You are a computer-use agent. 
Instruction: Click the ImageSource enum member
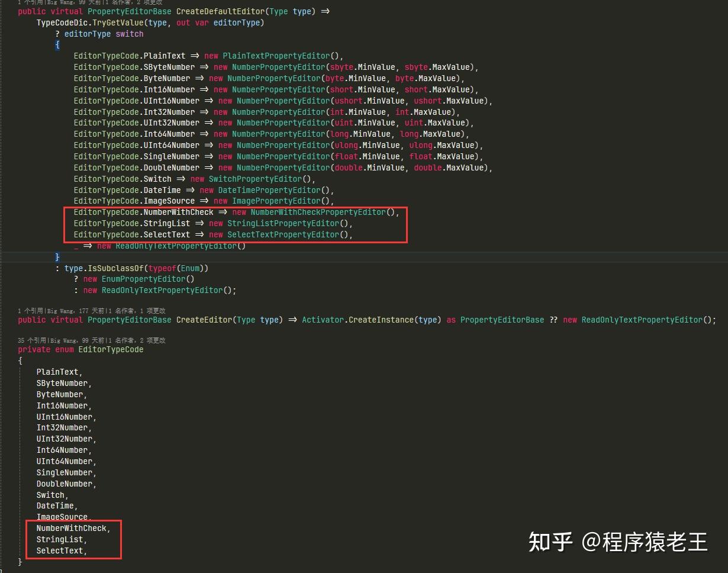coord(62,516)
